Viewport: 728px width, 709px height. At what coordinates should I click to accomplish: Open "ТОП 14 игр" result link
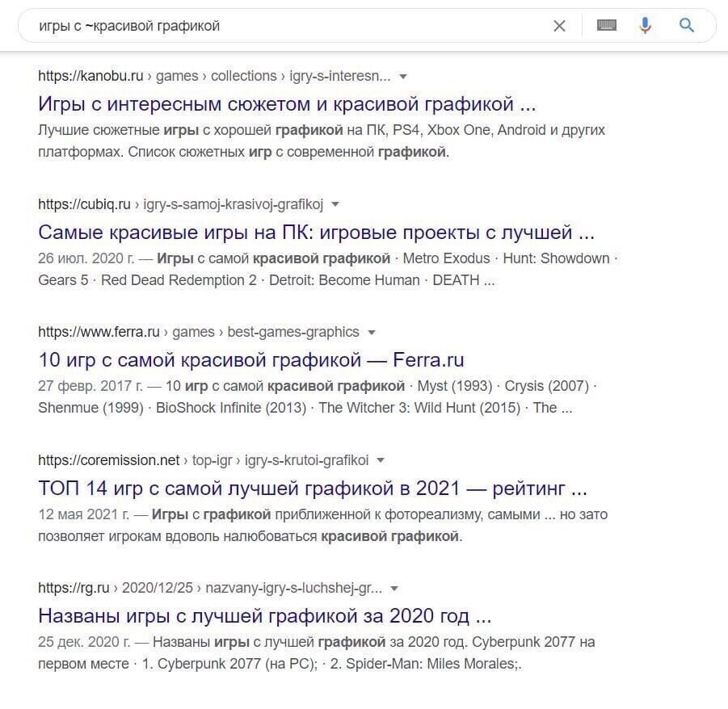pos(312,489)
